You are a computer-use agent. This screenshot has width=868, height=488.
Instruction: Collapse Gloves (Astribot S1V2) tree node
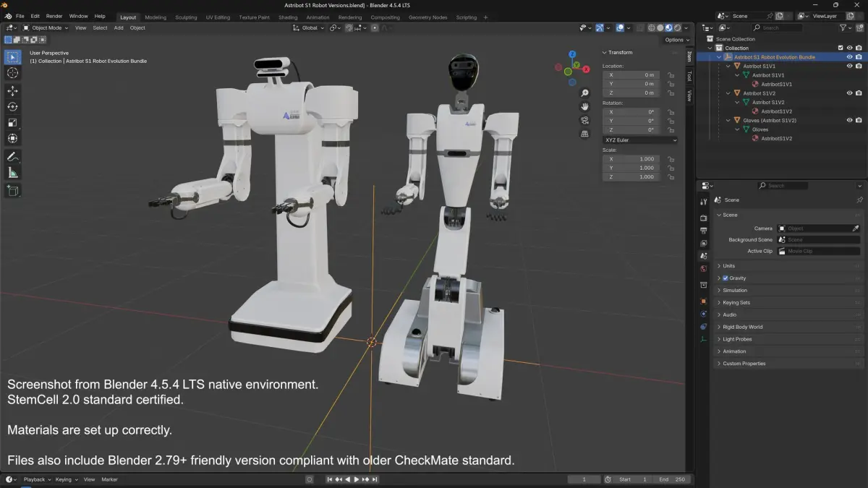coord(728,120)
